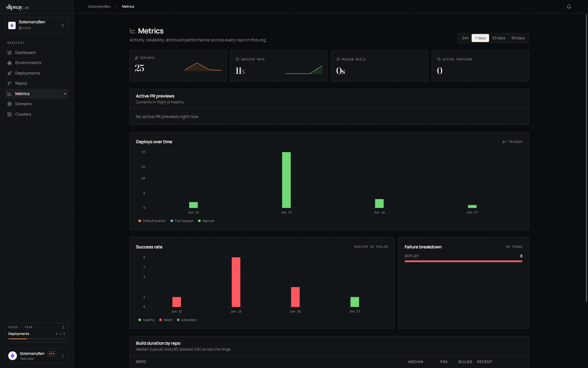Click the user avatar at bottom left

[x=13, y=356]
